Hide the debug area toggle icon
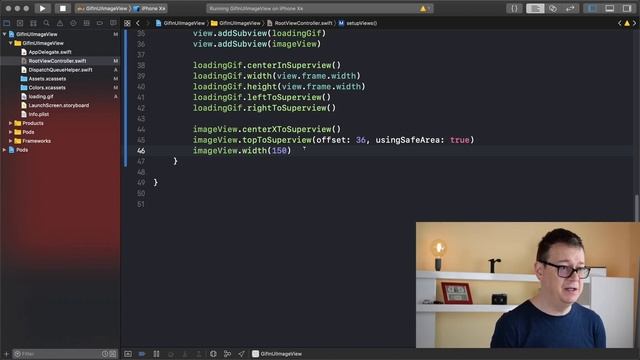This screenshot has width=640, height=360. (x=128, y=354)
